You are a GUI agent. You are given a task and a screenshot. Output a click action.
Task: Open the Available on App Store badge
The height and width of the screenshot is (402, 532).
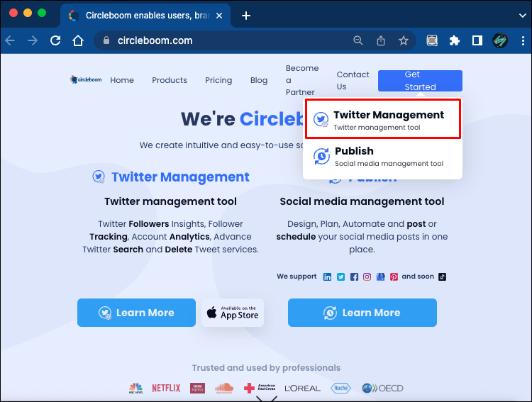point(233,313)
